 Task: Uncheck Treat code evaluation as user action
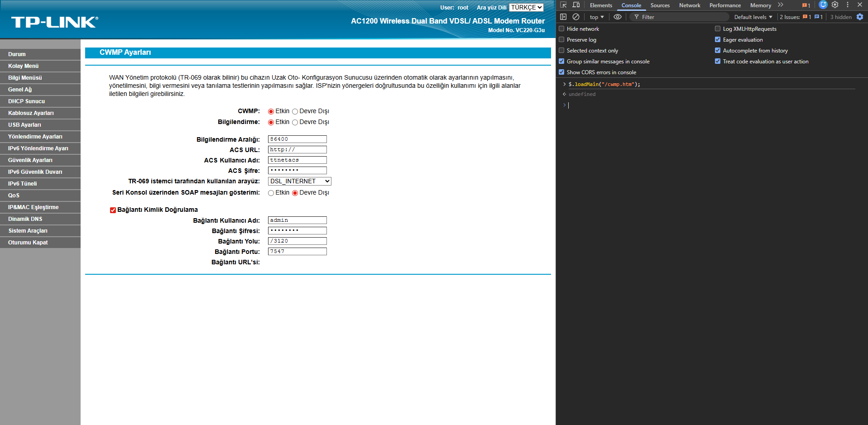coord(718,61)
